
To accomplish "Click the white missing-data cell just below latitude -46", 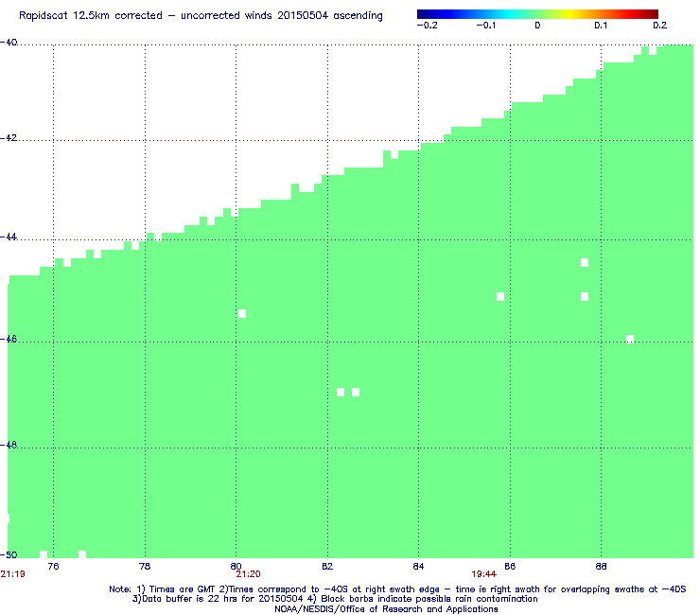I will click(630, 340).
